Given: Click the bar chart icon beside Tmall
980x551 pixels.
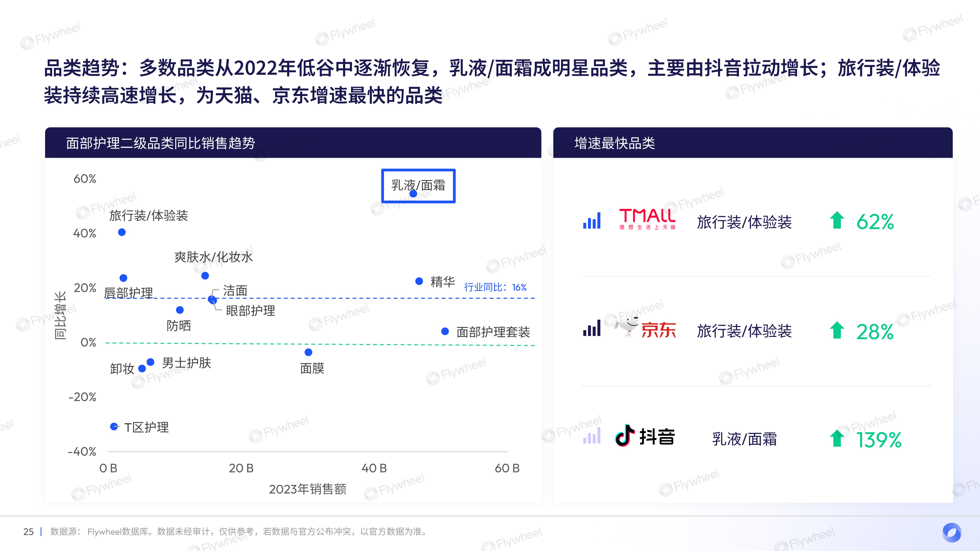Looking at the screenshot, I should coord(592,221).
